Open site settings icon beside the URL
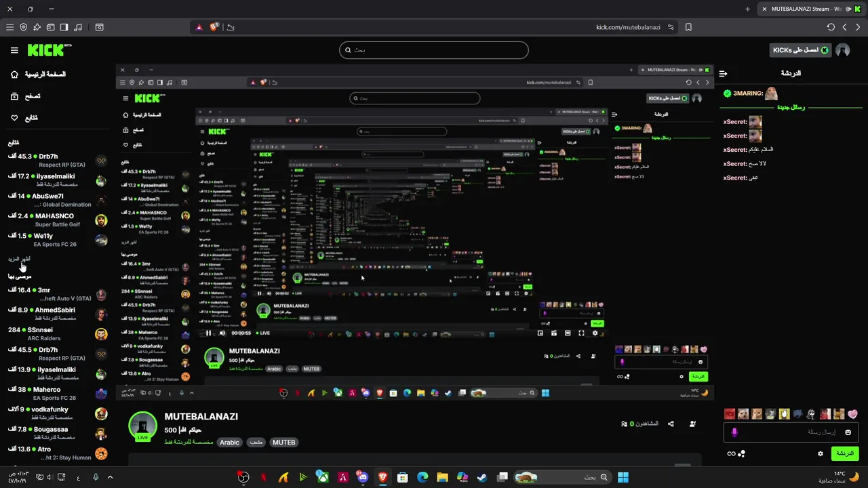 671,27
